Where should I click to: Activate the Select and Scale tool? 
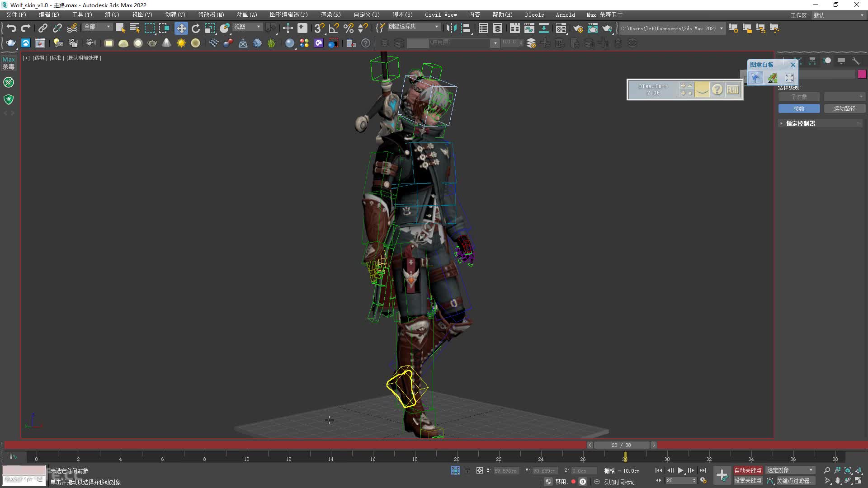(210, 28)
